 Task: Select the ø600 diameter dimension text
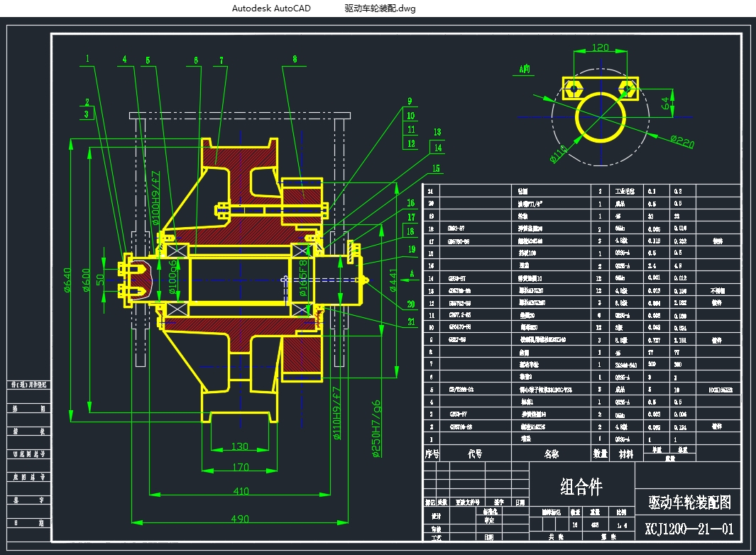click(x=87, y=280)
